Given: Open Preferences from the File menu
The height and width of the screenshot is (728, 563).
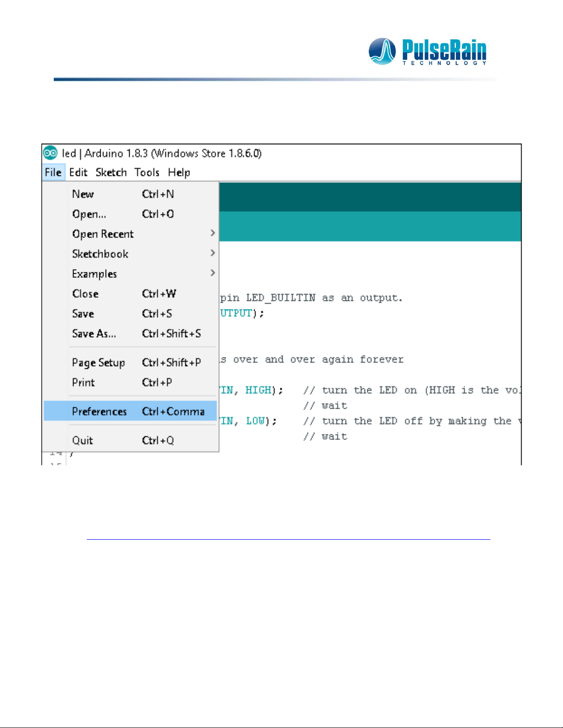Looking at the screenshot, I should pyautogui.click(x=99, y=412).
